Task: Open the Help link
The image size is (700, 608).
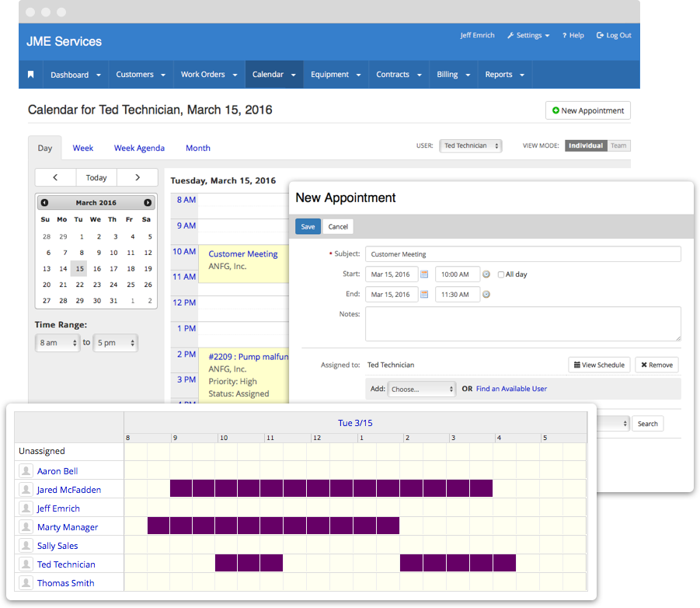Action: coord(573,35)
